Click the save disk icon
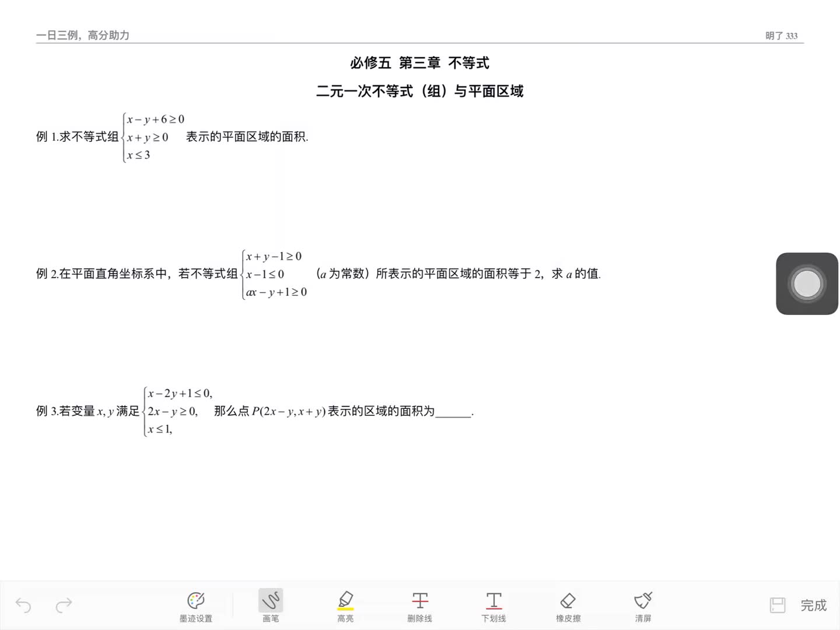The width and height of the screenshot is (840, 630). (778, 605)
